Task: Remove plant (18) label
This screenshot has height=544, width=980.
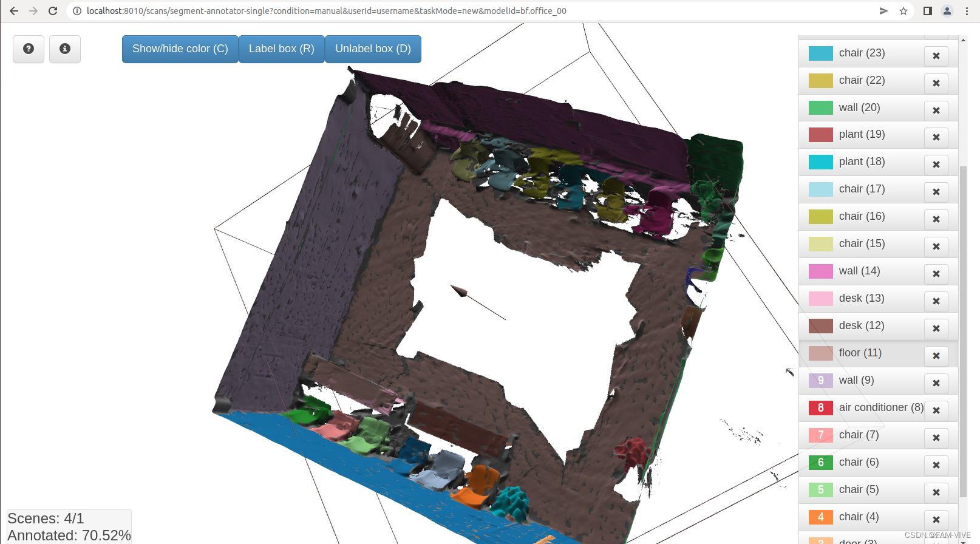Action: coord(936,165)
